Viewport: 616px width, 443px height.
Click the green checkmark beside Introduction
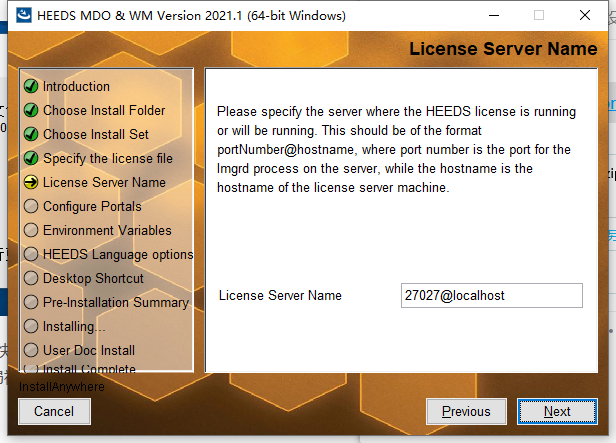click(31, 86)
